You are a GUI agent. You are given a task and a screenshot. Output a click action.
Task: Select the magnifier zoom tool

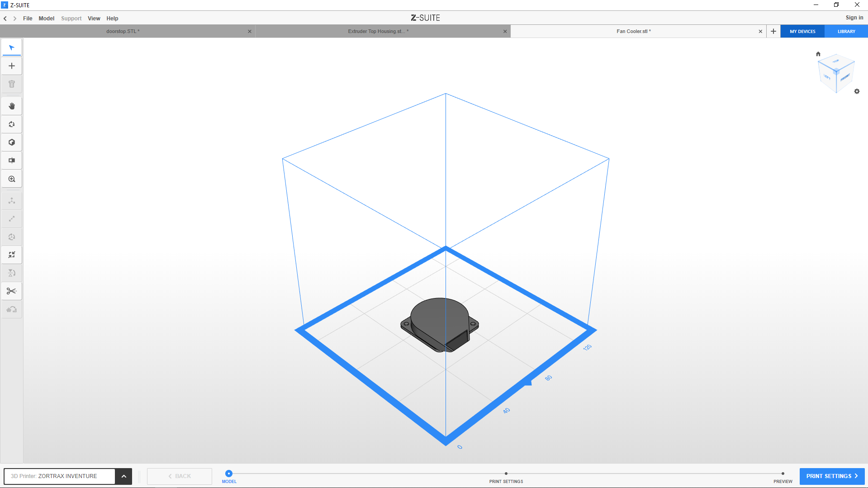[12, 179]
